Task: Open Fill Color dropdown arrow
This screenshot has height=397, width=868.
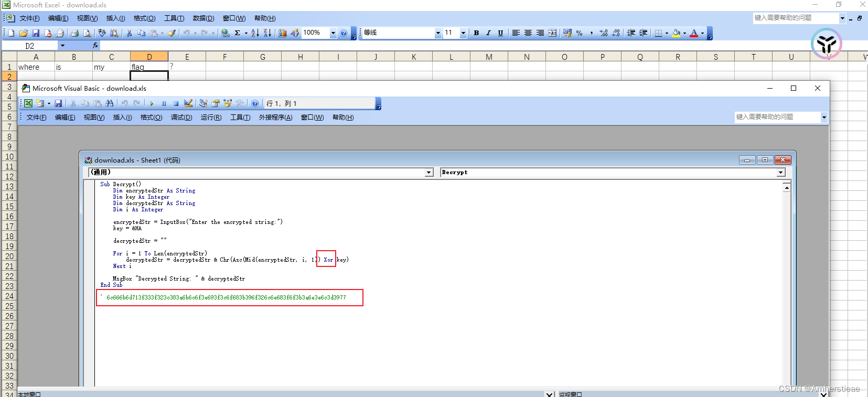Action: click(685, 33)
